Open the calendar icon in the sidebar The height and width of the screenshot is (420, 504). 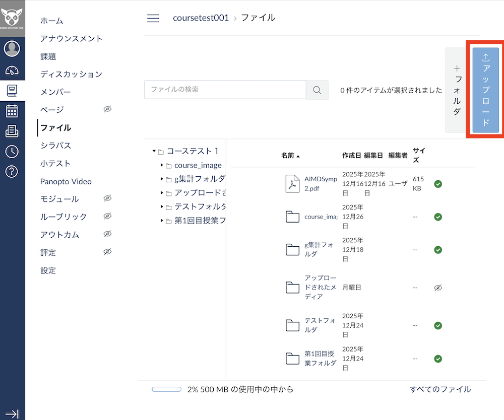[12, 112]
